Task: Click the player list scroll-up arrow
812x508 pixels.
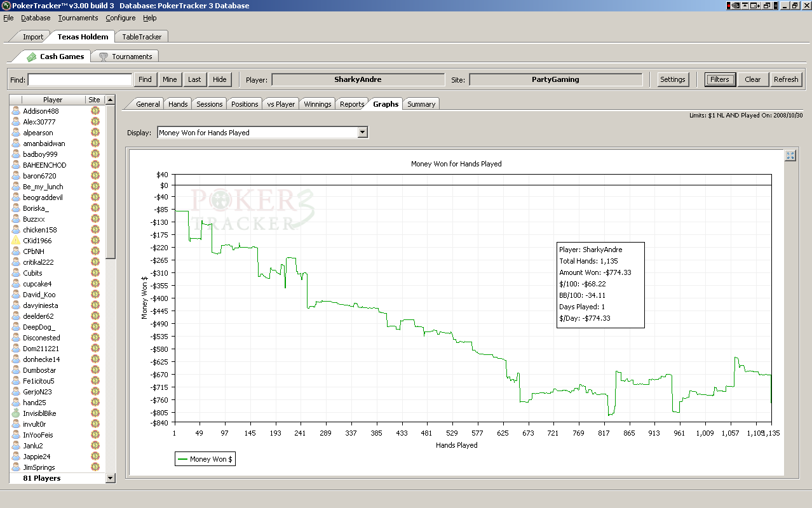Action: click(111, 100)
